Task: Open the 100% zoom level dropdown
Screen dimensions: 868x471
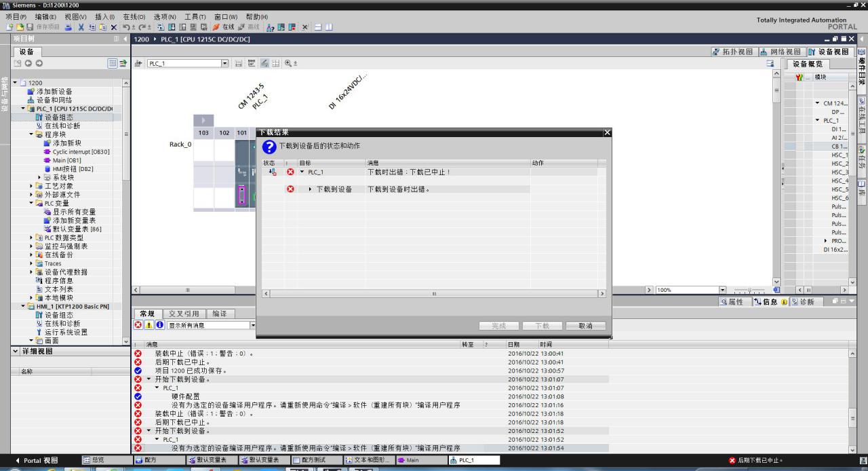Action: coord(722,290)
